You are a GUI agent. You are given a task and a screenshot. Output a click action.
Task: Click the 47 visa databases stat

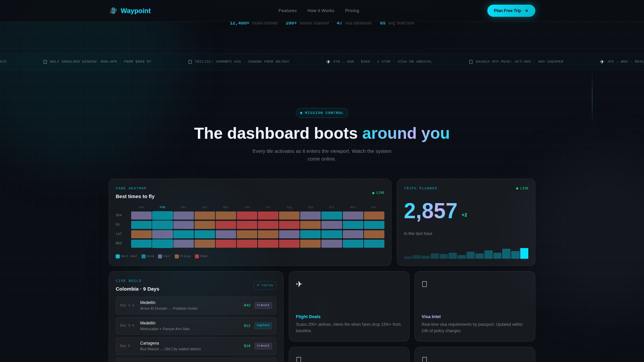[x=354, y=23]
